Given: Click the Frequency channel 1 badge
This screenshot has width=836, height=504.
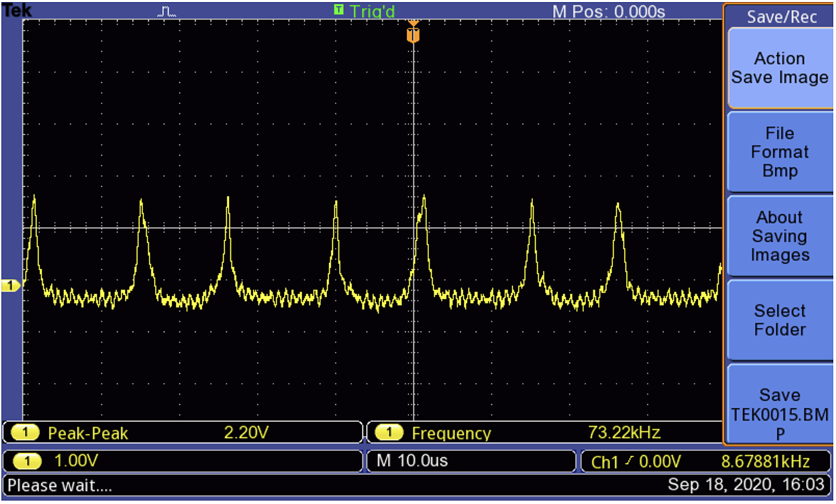Looking at the screenshot, I should pyautogui.click(x=389, y=433).
